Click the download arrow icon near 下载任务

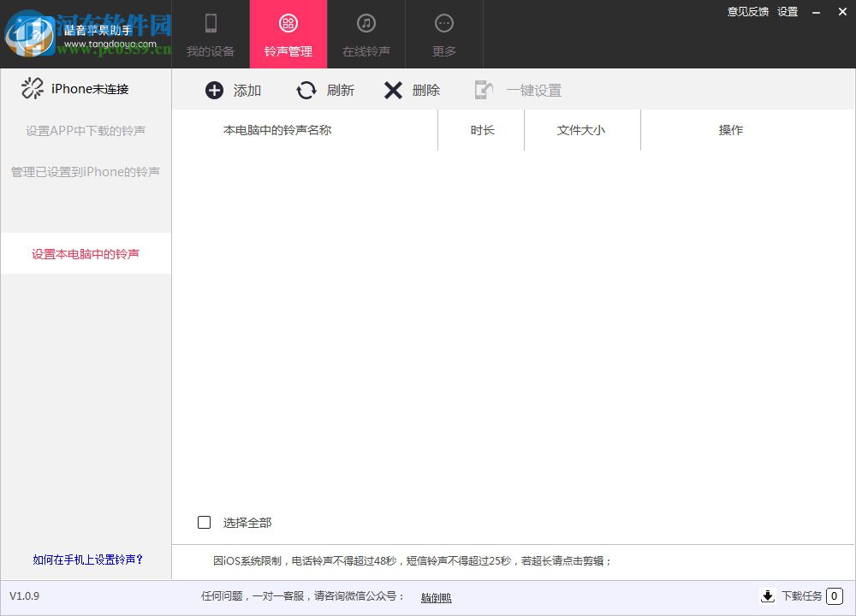[x=768, y=596]
